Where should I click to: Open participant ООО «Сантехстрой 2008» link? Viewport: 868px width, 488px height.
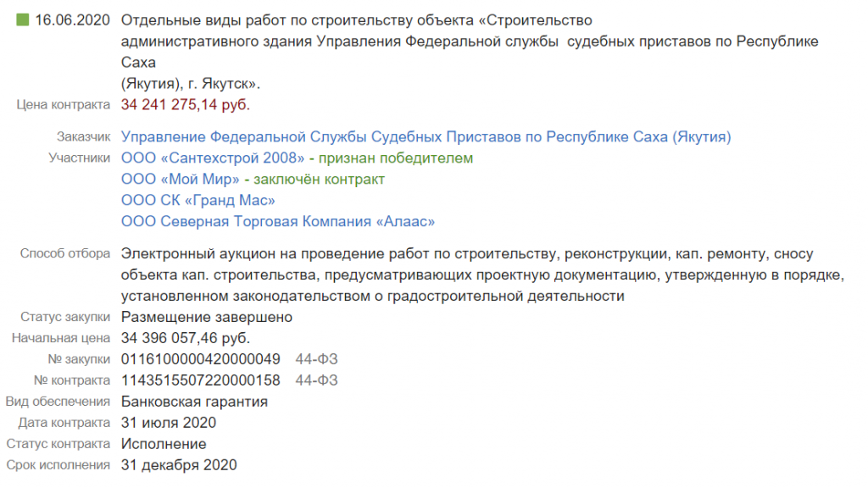point(213,158)
